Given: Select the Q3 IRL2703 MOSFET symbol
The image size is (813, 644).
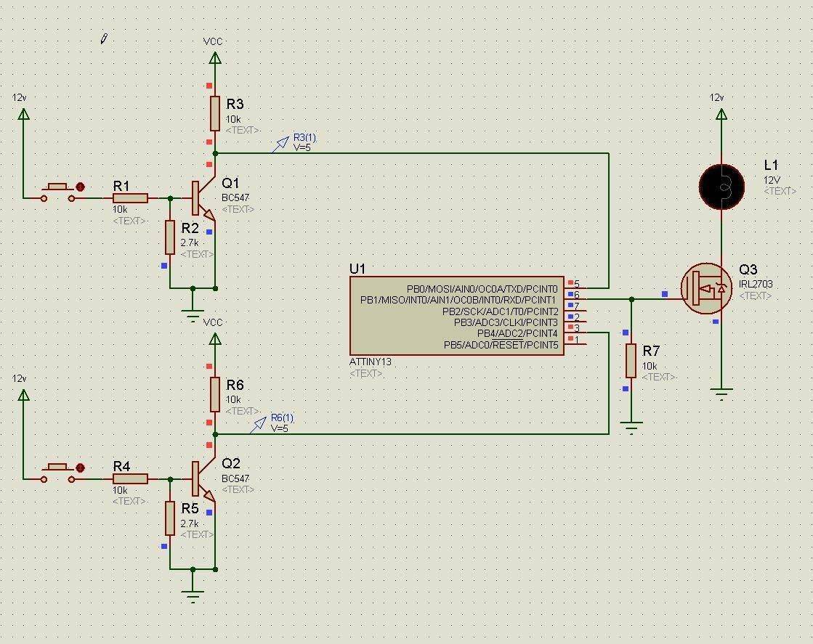Looking at the screenshot, I should 705,288.
